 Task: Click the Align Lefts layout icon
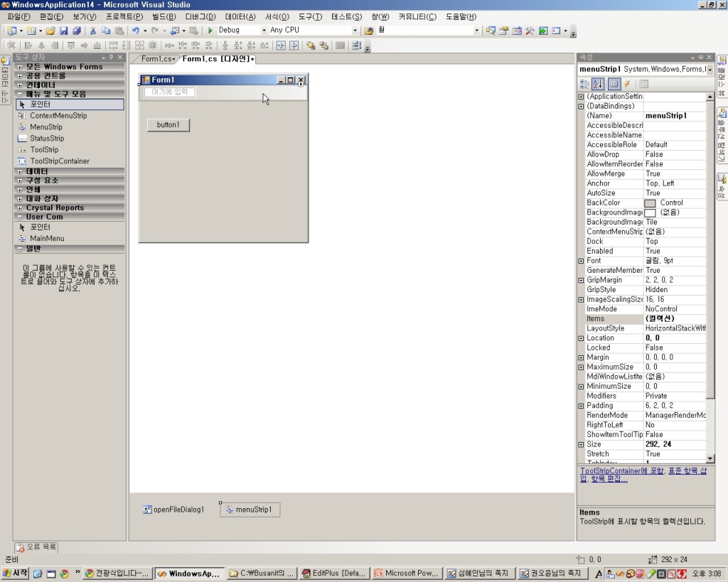(28, 45)
